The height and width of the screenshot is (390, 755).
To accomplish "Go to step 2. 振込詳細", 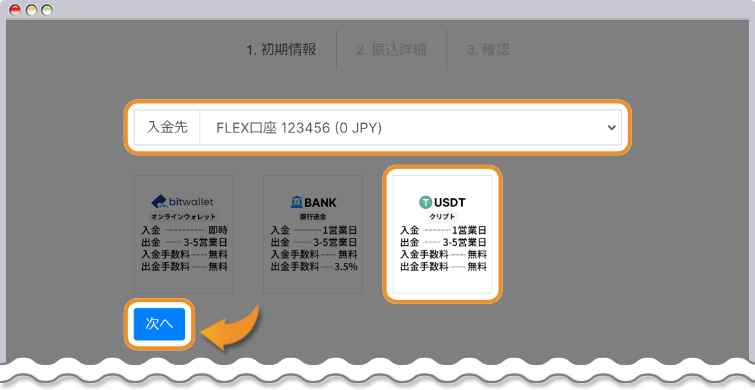I will pyautogui.click(x=391, y=50).
